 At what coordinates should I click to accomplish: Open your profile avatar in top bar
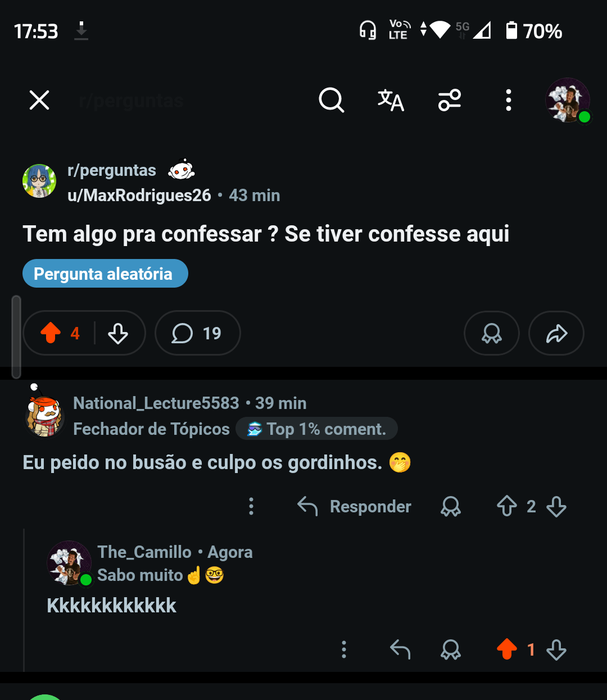coord(568,101)
